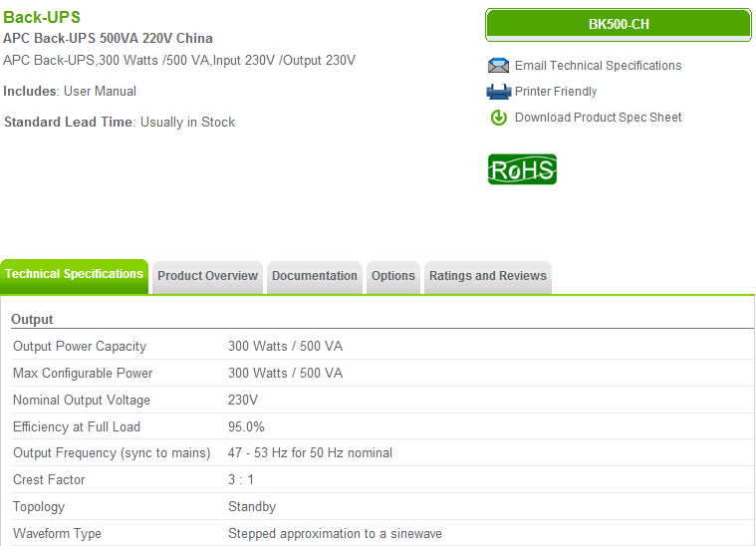Click the Topology label
756x546 pixels.
(x=39, y=507)
